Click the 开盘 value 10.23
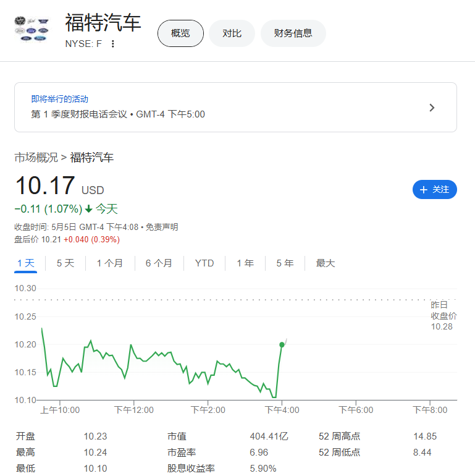The image size is (475, 476). tap(95, 436)
